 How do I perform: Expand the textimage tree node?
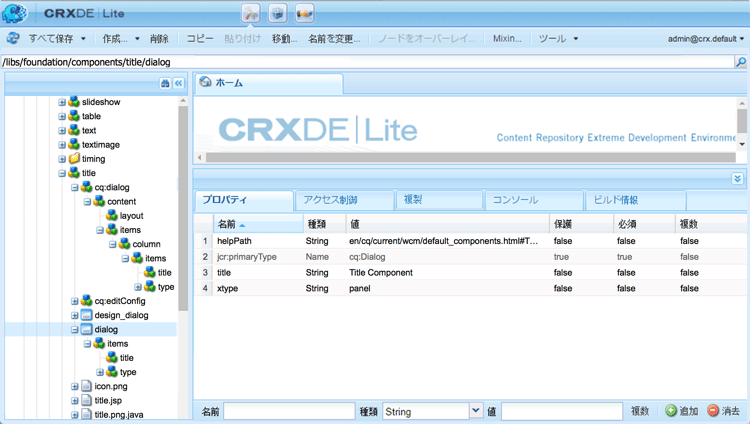62,145
